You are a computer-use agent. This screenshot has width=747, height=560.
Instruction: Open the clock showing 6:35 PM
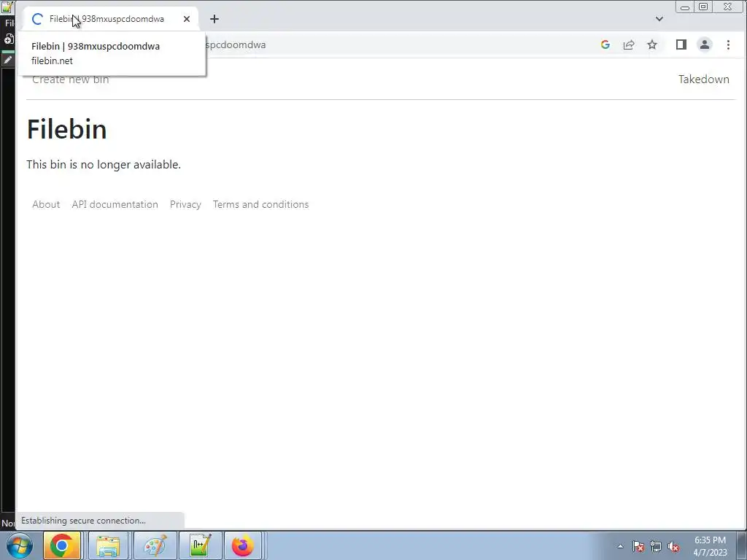tap(710, 546)
